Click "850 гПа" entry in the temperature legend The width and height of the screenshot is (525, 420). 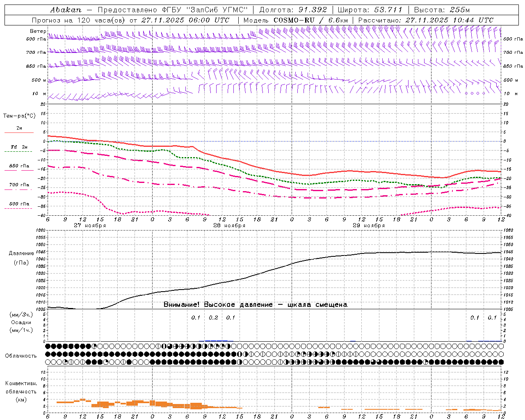[19, 166]
